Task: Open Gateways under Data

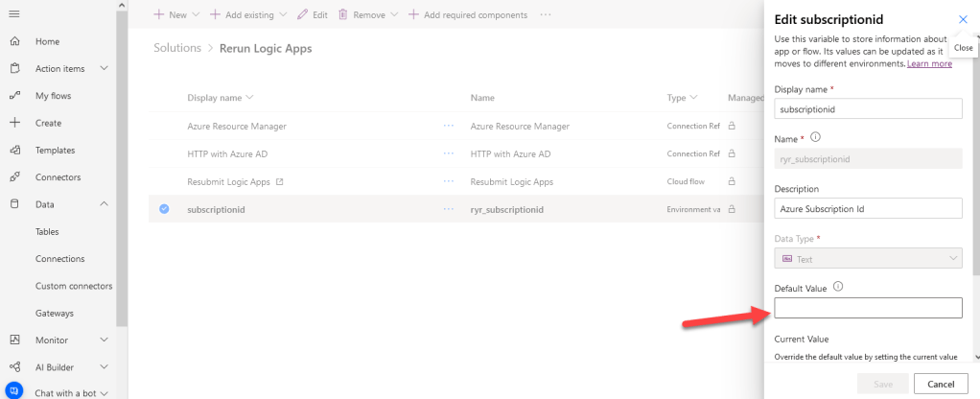Action: point(55,313)
